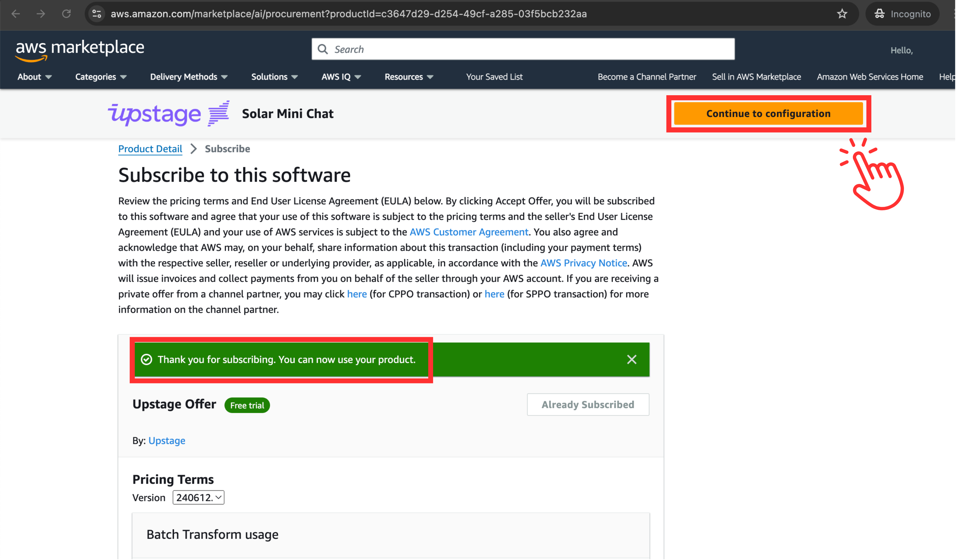Click the Solar Mini Chat title
The height and width of the screenshot is (560, 956).
tap(288, 114)
